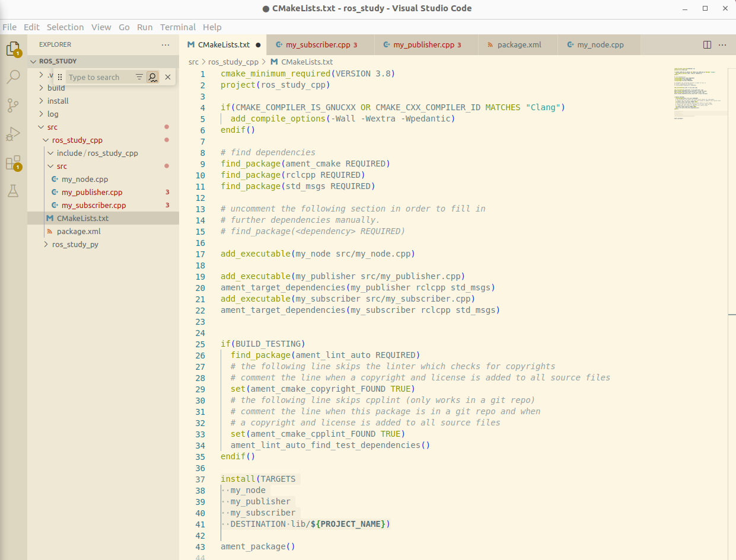Expand the log folder
Viewport: 736px width, 560px height.
(103, 114)
